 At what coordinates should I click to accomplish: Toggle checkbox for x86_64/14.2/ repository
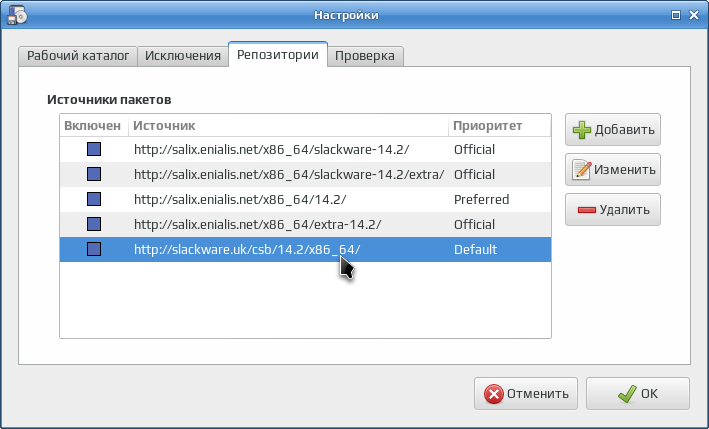tap(94, 199)
